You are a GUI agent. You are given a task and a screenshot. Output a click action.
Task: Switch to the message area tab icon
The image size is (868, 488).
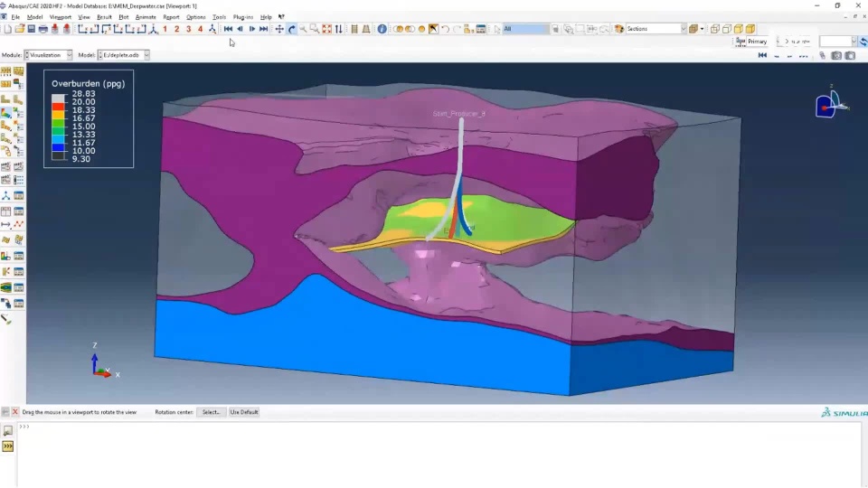pos(8,430)
